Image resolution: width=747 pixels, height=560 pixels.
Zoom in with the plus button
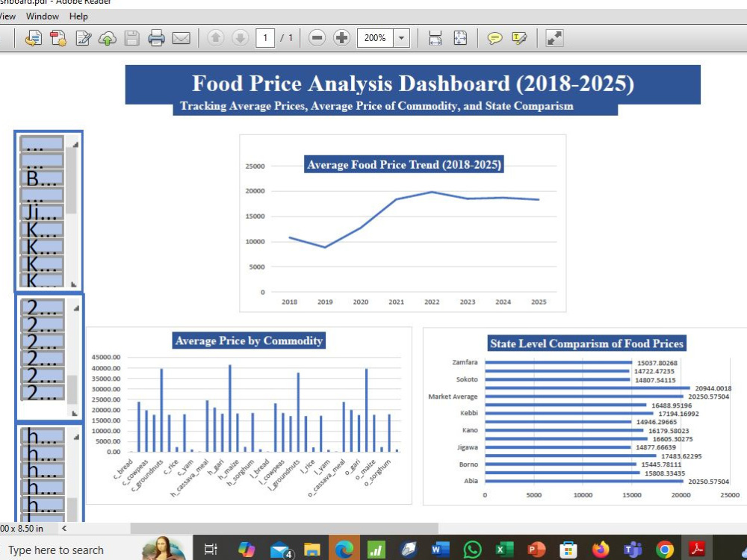pos(341,37)
